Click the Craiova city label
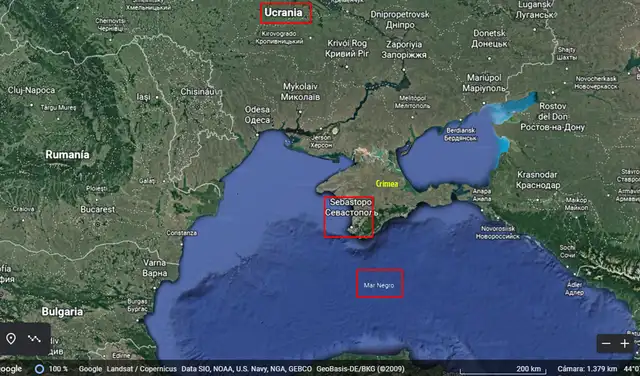640x376 pixels. pyautogui.click(x=23, y=209)
